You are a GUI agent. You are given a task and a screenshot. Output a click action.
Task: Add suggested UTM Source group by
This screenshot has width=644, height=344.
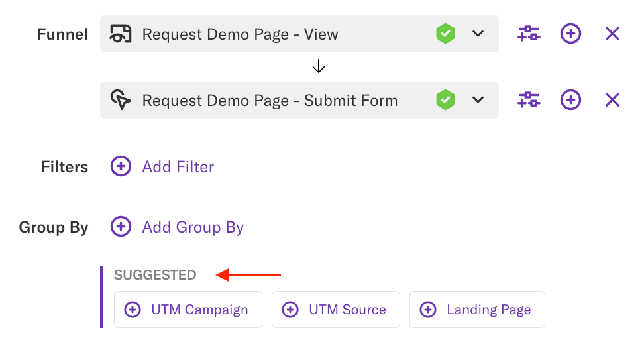(x=335, y=310)
